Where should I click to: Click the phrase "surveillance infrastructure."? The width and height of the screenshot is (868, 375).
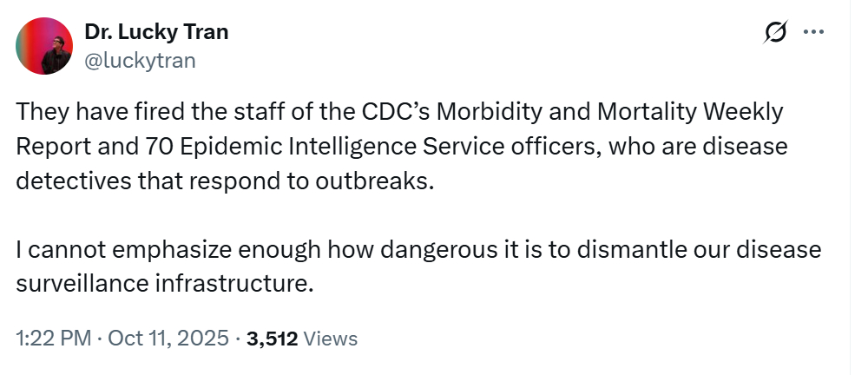(164, 284)
